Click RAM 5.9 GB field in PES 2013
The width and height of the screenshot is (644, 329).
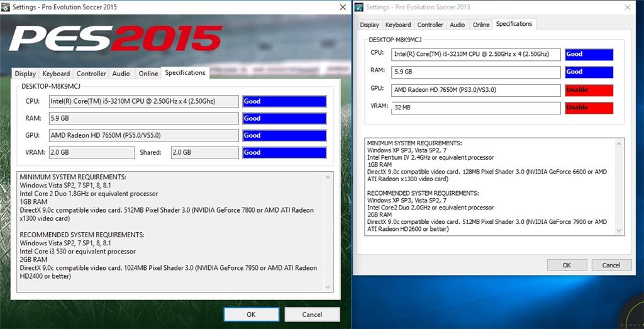click(476, 72)
